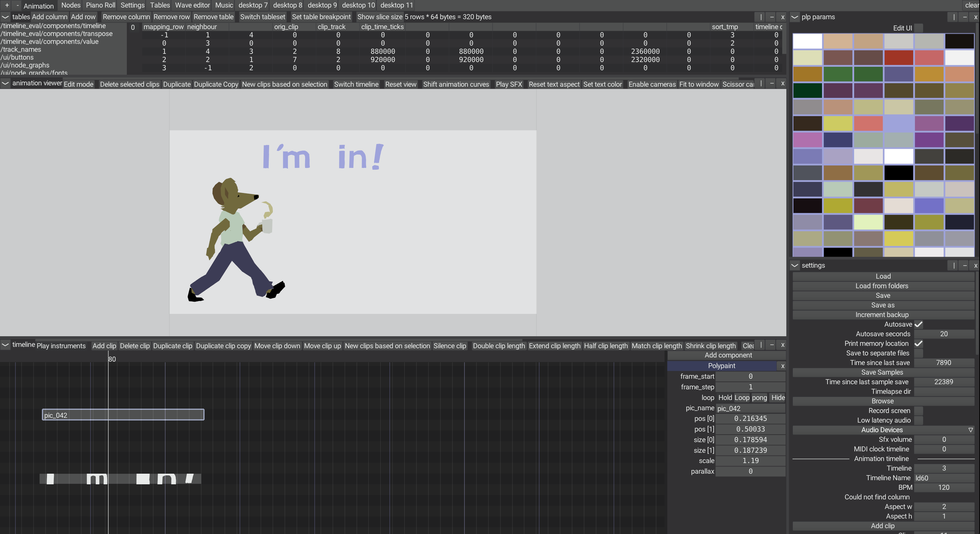Collapse the timeline panel chevron

point(5,345)
